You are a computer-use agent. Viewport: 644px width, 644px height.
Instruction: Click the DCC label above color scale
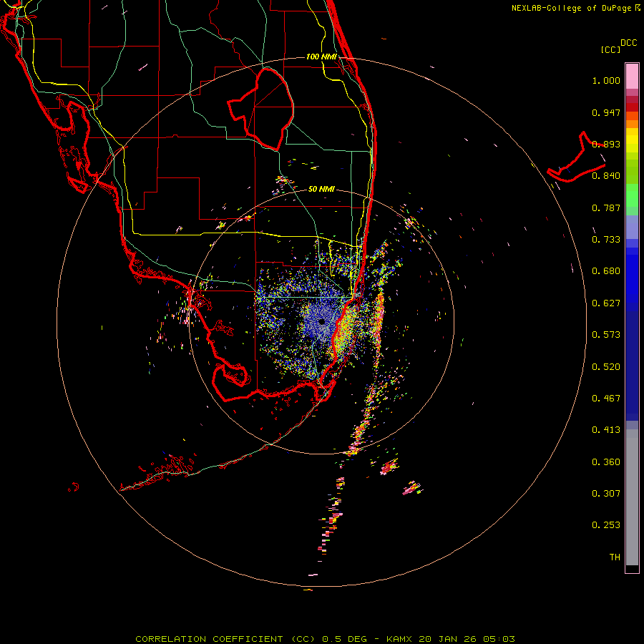(x=628, y=43)
